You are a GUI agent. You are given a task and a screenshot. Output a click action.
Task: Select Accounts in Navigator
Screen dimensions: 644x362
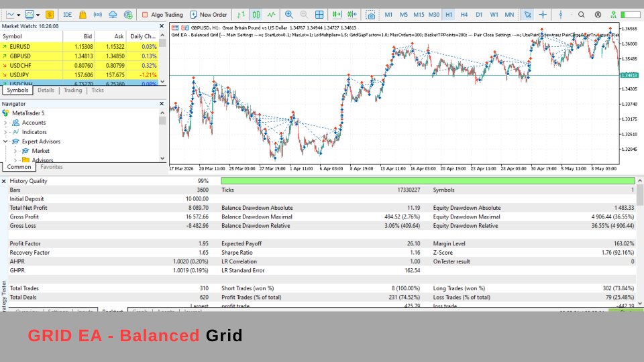click(34, 123)
